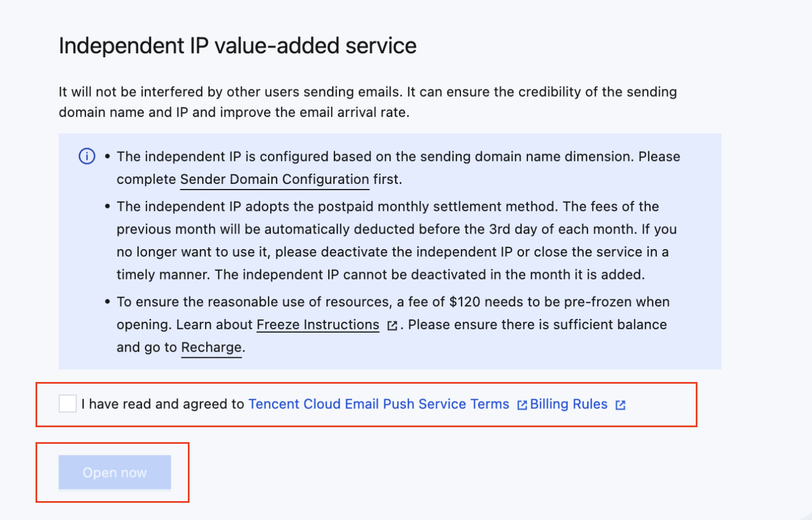Image resolution: width=812 pixels, height=520 pixels.
Task: Click external-link icon after Service Terms
Action: point(522,405)
